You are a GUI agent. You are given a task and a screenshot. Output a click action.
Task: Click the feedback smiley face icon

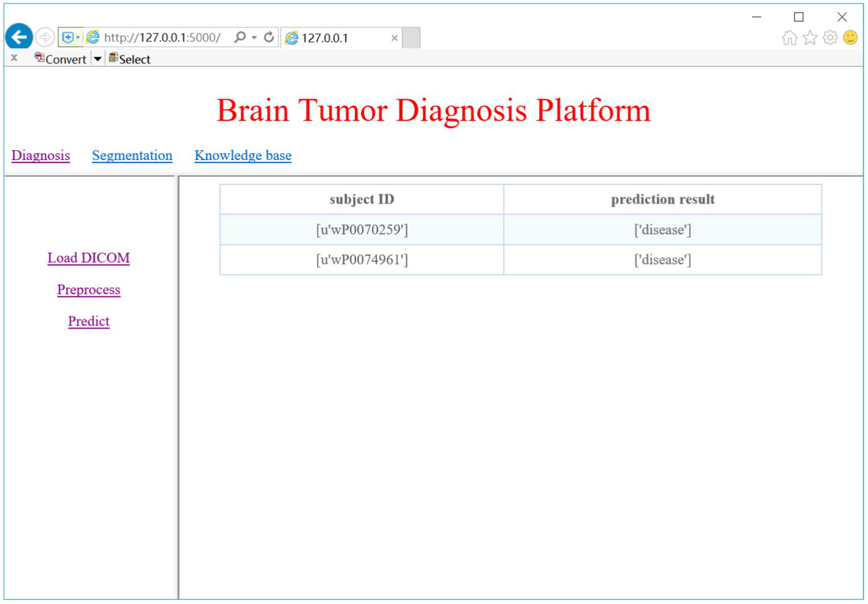tap(850, 38)
